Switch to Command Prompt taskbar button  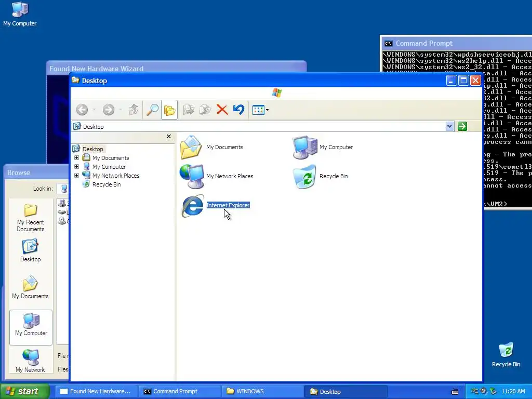179,391
